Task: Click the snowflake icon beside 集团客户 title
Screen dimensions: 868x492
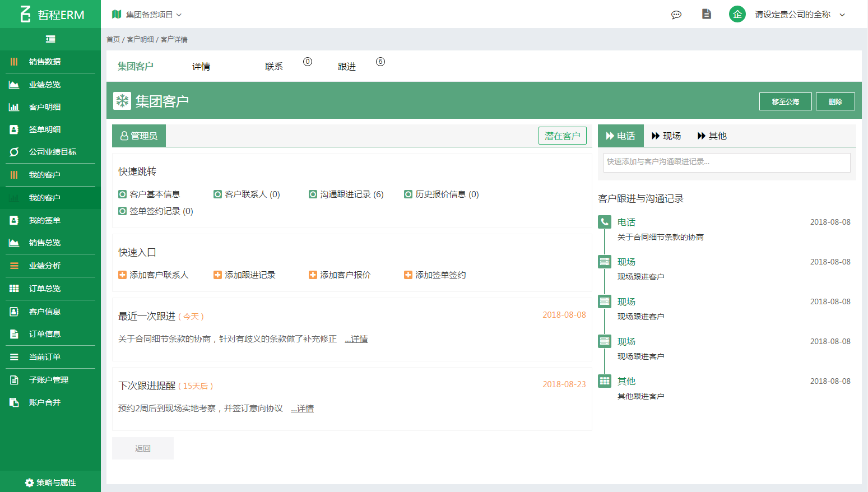Action: [122, 101]
